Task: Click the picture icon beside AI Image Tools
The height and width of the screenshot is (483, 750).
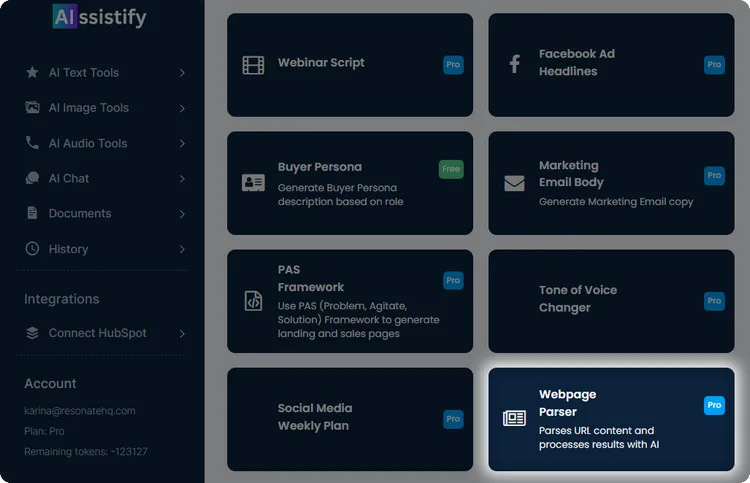Action: pyautogui.click(x=32, y=108)
